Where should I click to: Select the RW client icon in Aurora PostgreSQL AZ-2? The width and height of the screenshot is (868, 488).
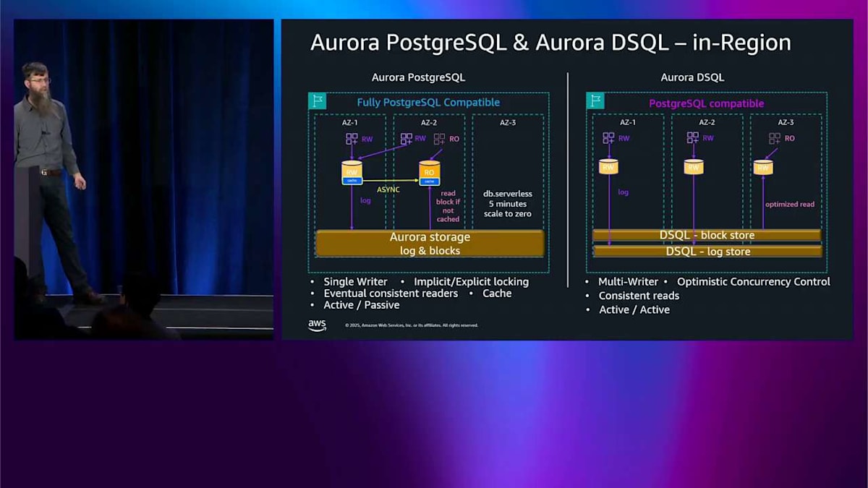click(x=407, y=139)
